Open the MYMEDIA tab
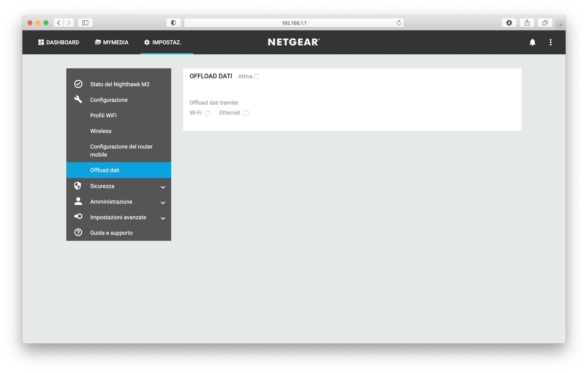This screenshot has height=373, width=588. (112, 42)
